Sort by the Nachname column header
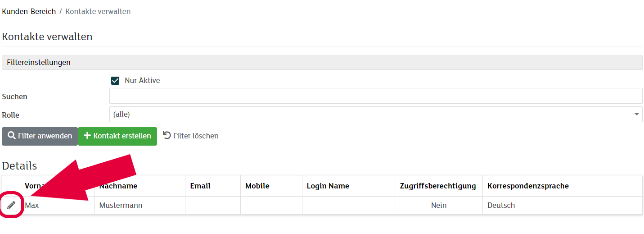The height and width of the screenshot is (234, 644). click(118, 186)
